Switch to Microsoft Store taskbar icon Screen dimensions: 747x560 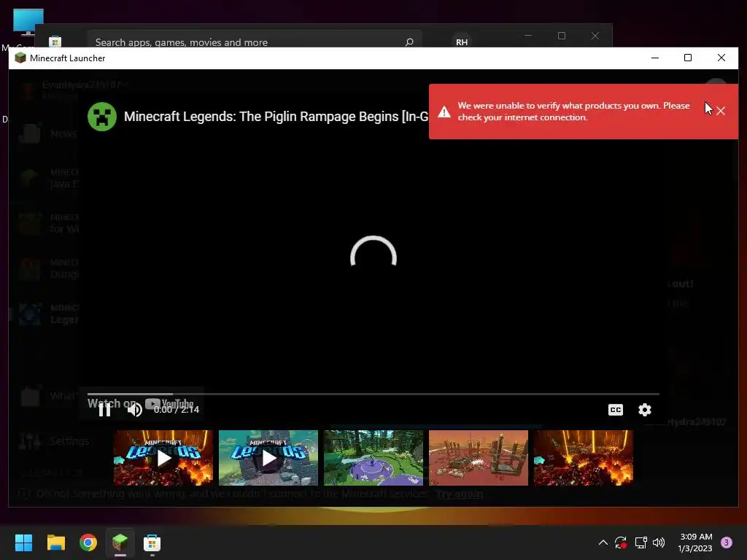pyautogui.click(x=152, y=542)
